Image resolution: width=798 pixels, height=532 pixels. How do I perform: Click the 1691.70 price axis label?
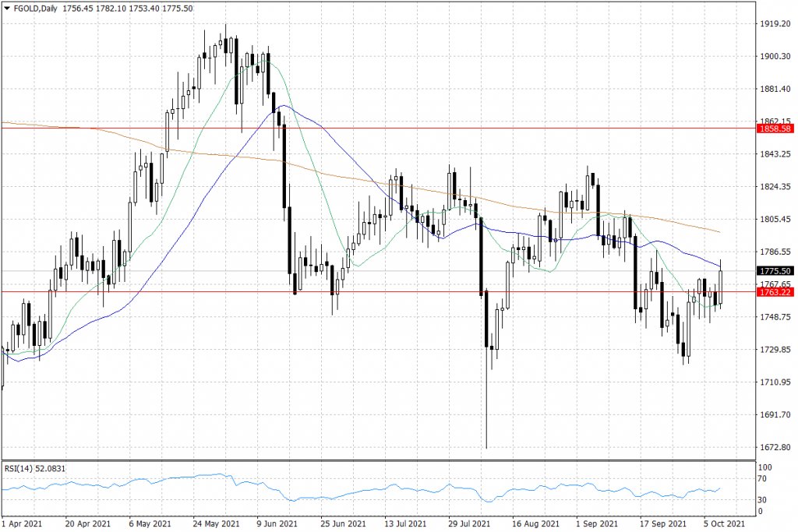(x=775, y=414)
